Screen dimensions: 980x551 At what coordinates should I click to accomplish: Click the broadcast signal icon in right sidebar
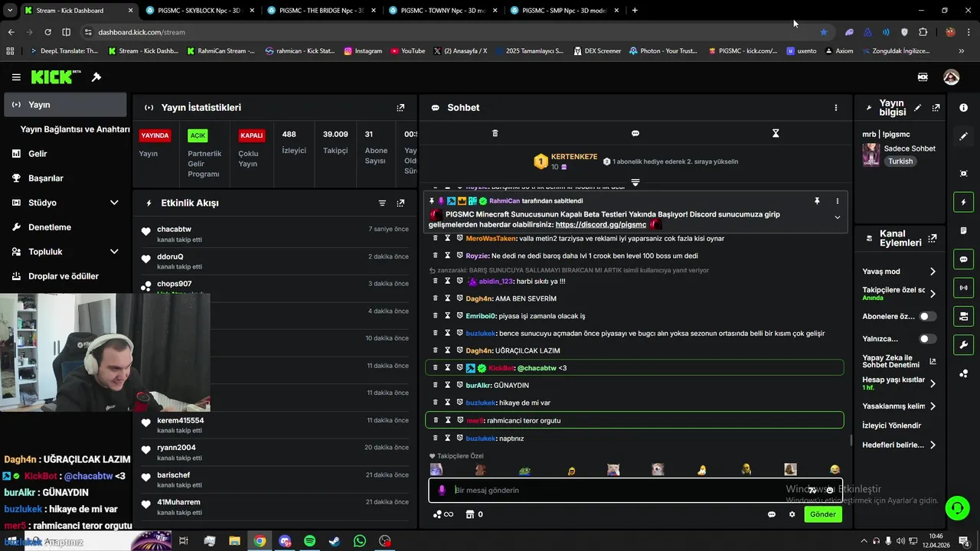pyautogui.click(x=963, y=288)
